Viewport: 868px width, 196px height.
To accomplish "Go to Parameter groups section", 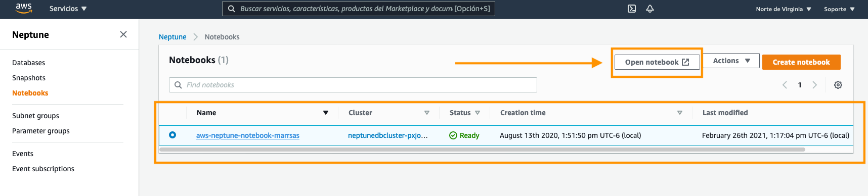I will point(41,131).
